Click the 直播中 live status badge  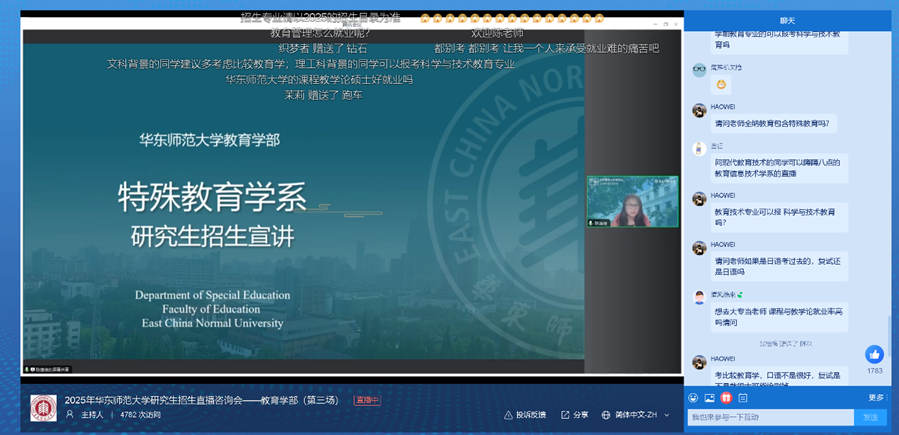click(x=367, y=401)
